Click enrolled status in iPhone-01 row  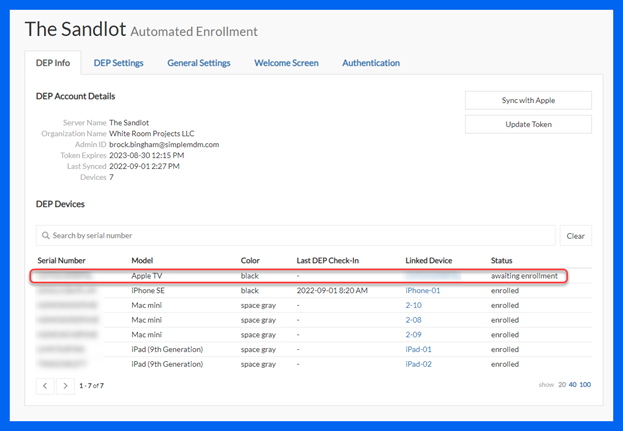[x=505, y=290]
